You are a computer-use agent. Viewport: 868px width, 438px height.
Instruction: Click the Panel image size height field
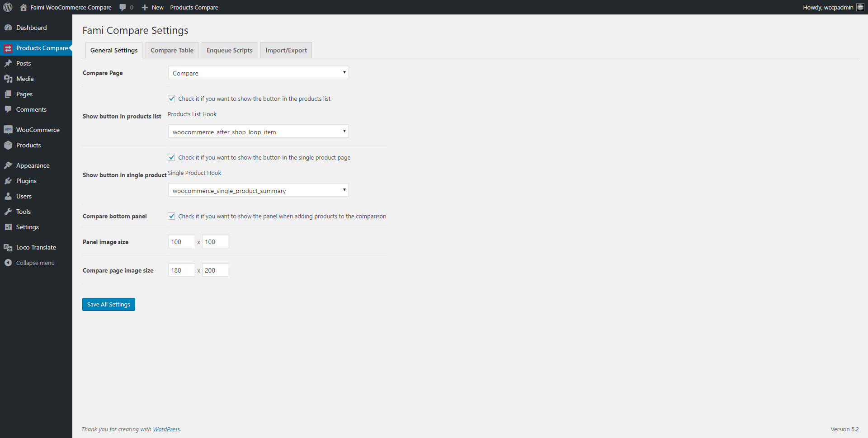pyautogui.click(x=215, y=242)
